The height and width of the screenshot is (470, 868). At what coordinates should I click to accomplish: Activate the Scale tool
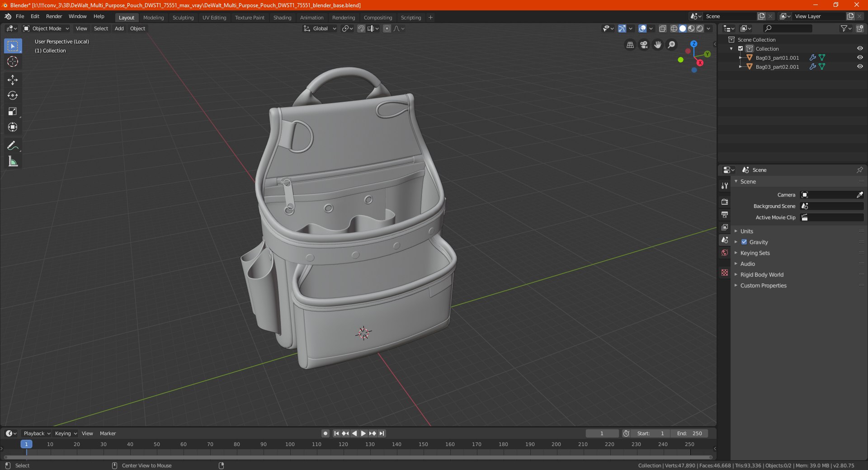(13, 111)
